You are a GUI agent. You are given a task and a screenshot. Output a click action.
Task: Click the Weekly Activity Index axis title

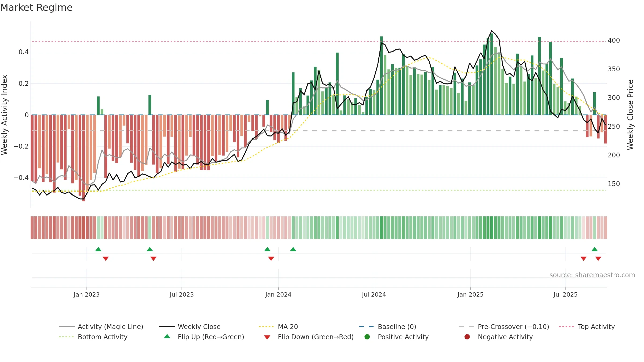click(x=5, y=115)
